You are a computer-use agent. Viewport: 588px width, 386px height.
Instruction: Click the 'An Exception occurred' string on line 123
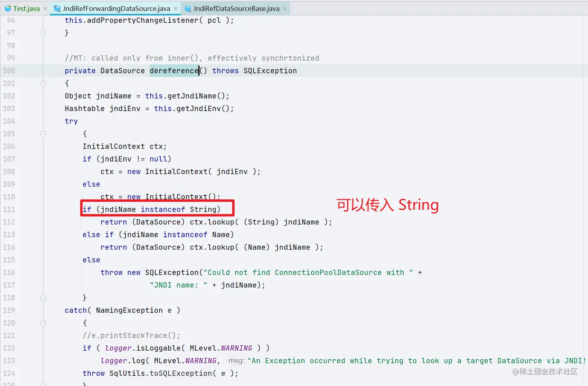[417, 361]
